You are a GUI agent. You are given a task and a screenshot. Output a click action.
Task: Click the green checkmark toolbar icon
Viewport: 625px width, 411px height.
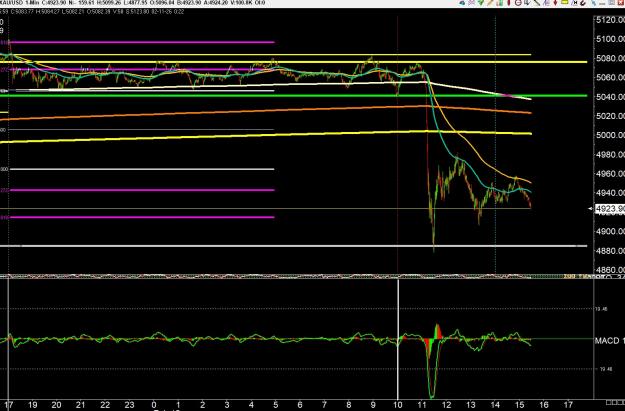[481, 2]
